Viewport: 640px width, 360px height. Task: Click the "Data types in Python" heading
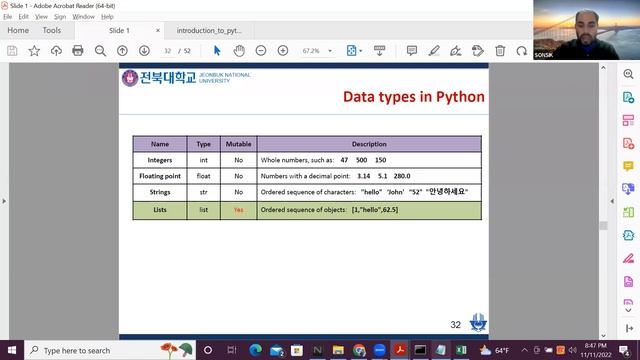(x=413, y=97)
